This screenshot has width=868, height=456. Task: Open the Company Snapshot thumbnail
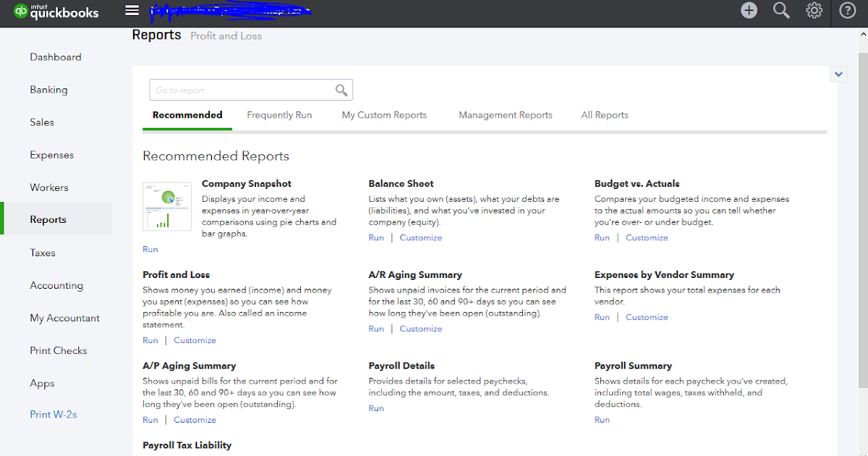167,206
